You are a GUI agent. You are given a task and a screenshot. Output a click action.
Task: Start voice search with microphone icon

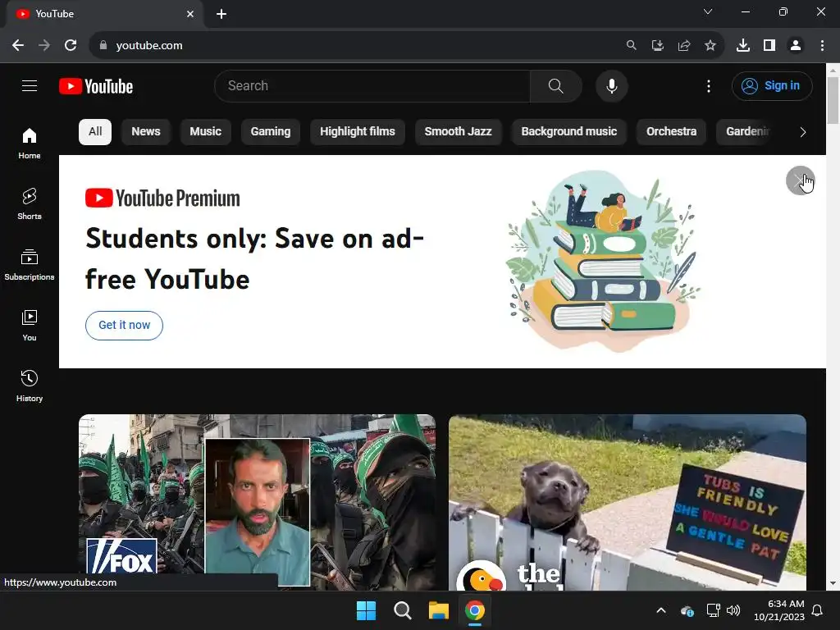(611, 85)
